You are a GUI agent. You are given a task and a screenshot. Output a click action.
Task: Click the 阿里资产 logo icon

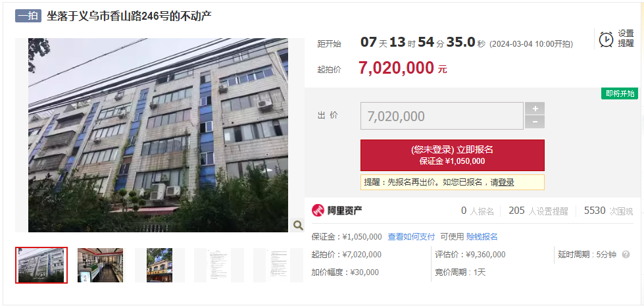(x=318, y=211)
